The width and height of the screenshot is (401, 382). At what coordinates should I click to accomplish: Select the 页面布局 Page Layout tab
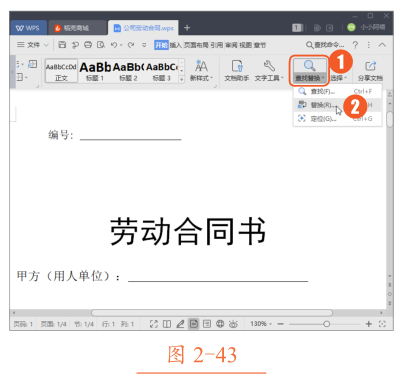point(196,45)
